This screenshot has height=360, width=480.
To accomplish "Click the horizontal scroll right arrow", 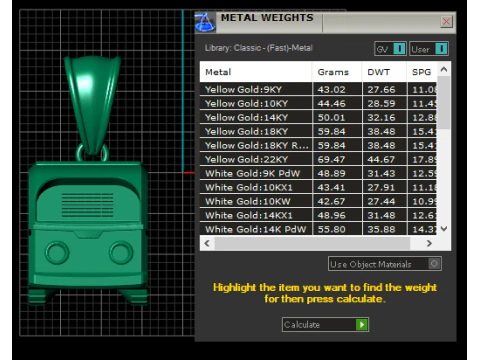I will (x=429, y=243).
